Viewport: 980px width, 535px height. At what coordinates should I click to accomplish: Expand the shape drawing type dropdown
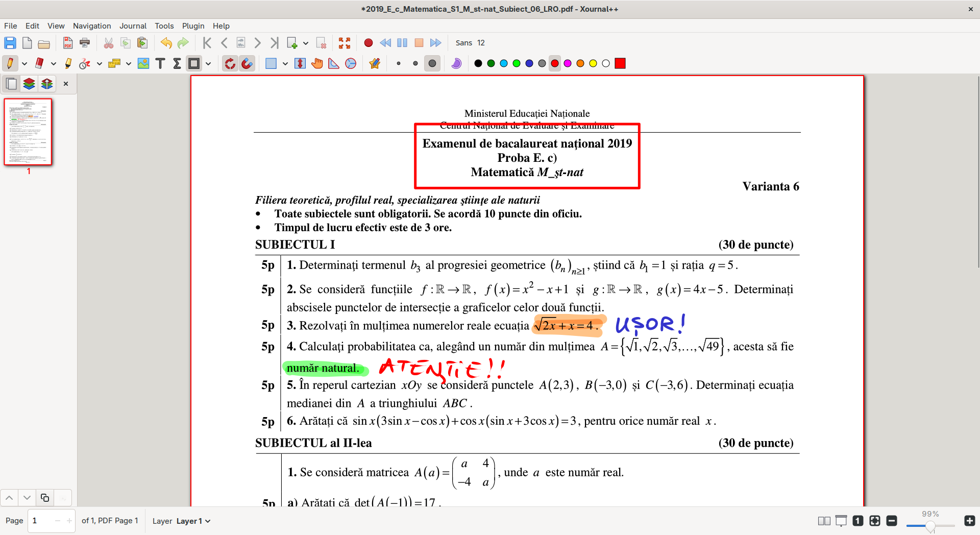[208, 64]
